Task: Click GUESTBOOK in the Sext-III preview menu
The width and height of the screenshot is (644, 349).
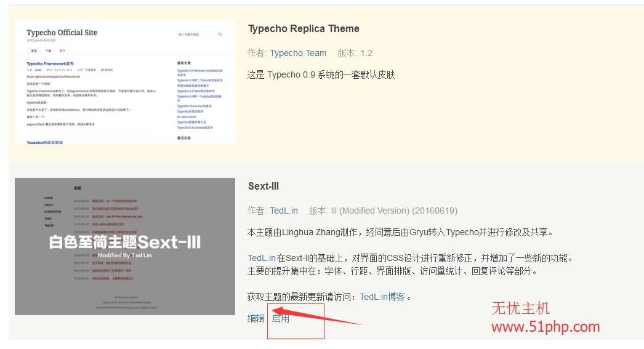Action: point(52,212)
